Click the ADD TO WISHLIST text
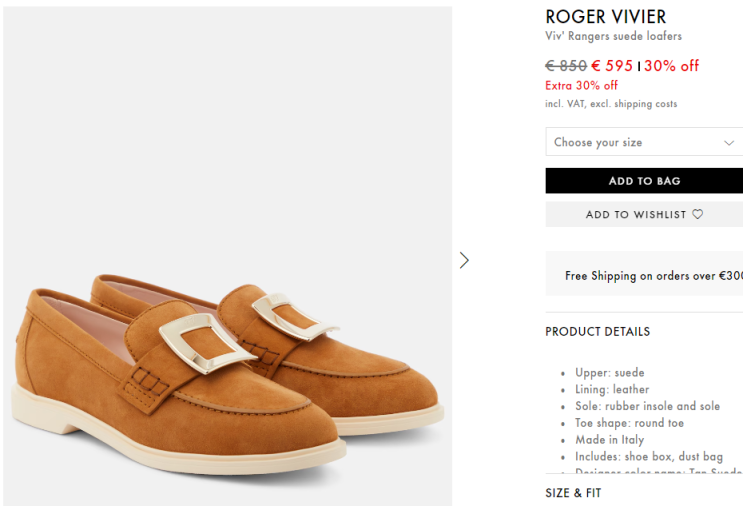Screen dimensions: 743x506 coord(636,214)
